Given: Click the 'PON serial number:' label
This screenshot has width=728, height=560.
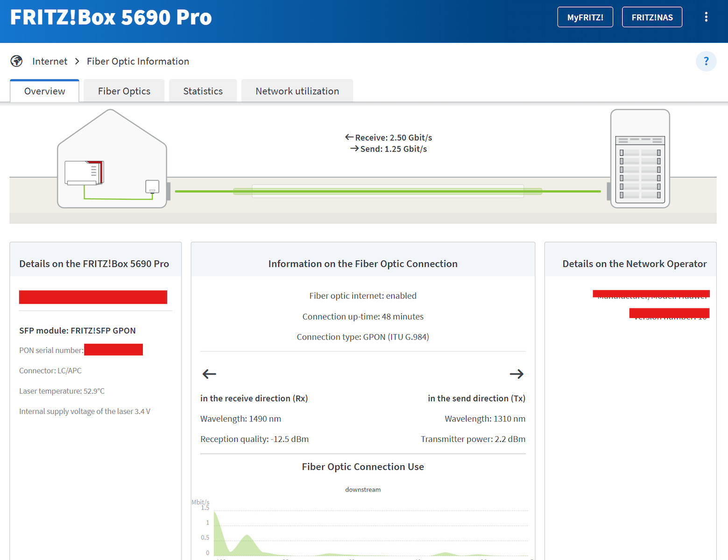Looking at the screenshot, I should (51, 350).
